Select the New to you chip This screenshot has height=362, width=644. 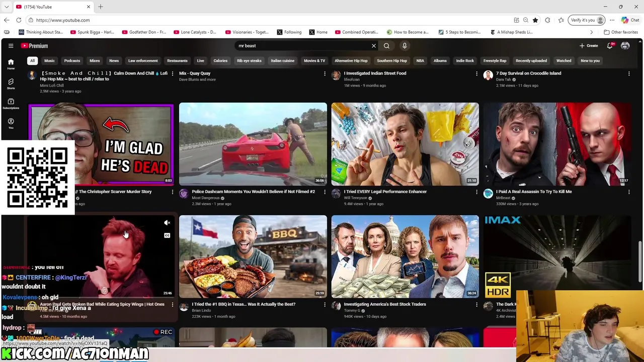[x=590, y=61]
